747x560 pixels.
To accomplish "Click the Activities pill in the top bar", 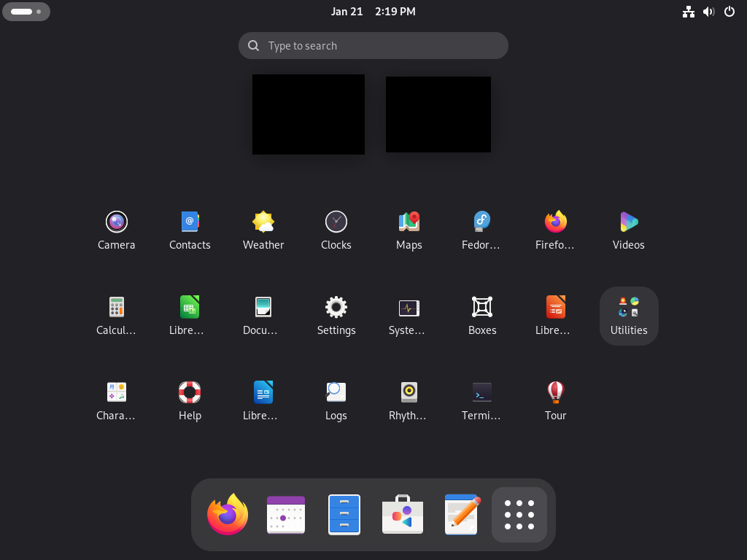I will [26, 12].
